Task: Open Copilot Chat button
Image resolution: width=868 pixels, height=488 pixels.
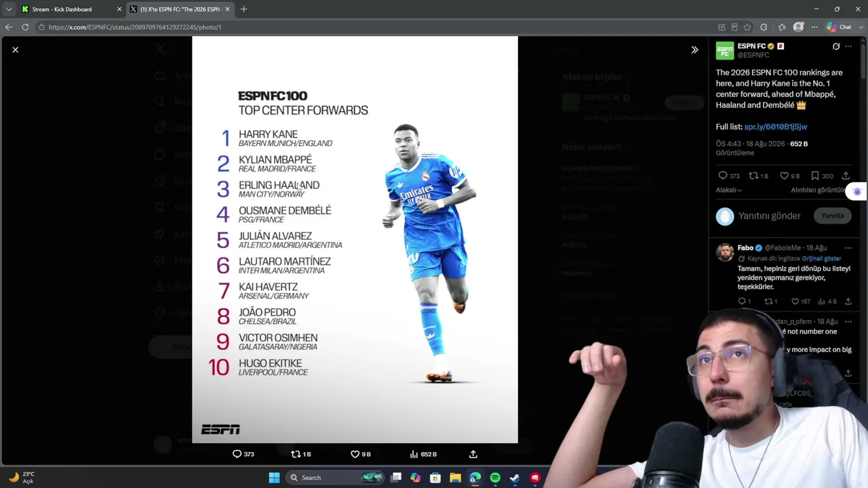Action: 840,27
